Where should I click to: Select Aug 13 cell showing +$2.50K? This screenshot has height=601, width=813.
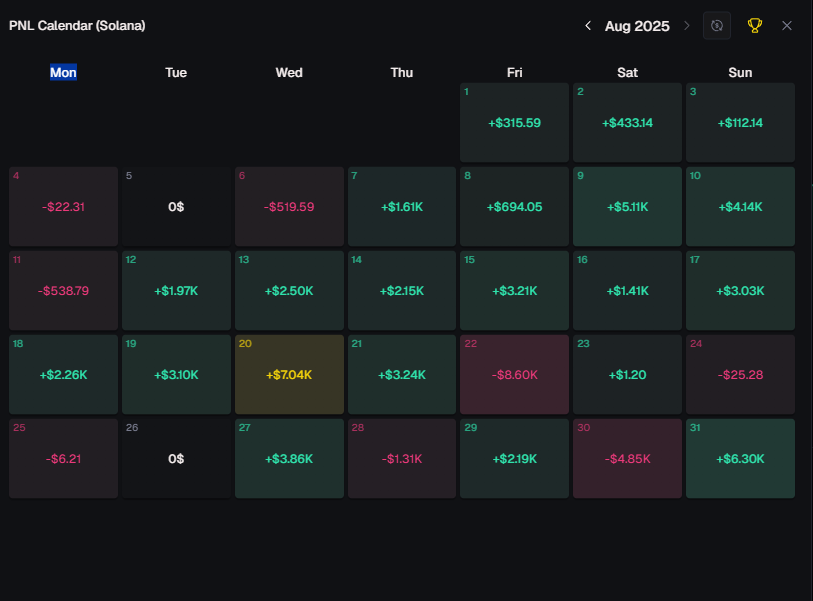click(x=289, y=290)
